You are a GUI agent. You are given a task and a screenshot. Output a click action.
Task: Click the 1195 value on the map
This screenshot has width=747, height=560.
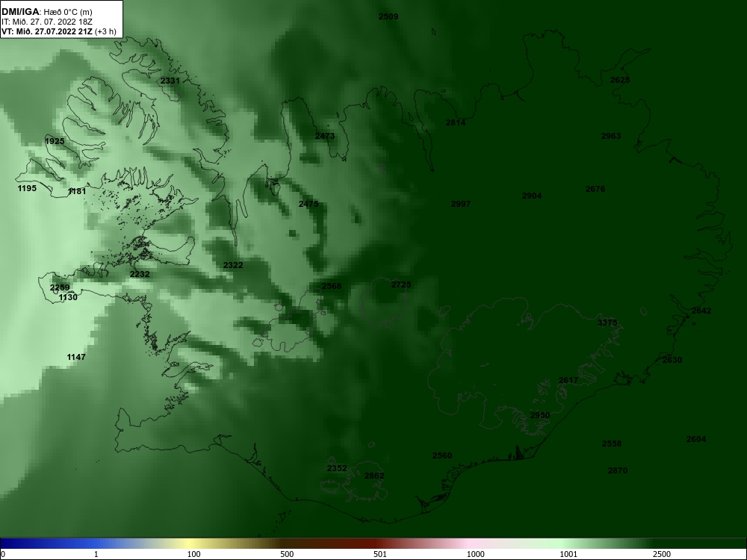click(x=27, y=189)
